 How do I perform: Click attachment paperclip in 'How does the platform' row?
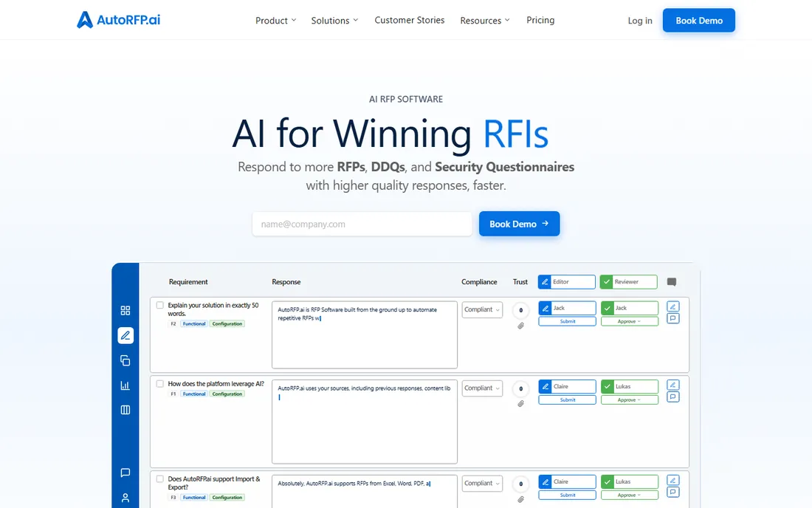[521, 403]
